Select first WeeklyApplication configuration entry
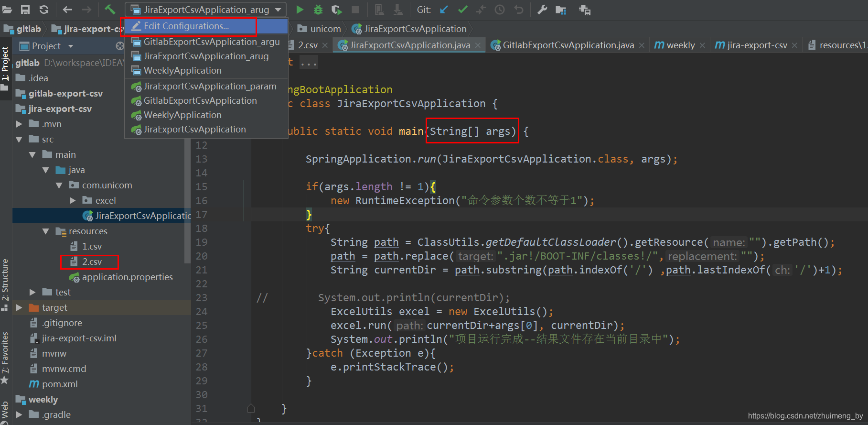 pyautogui.click(x=206, y=70)
